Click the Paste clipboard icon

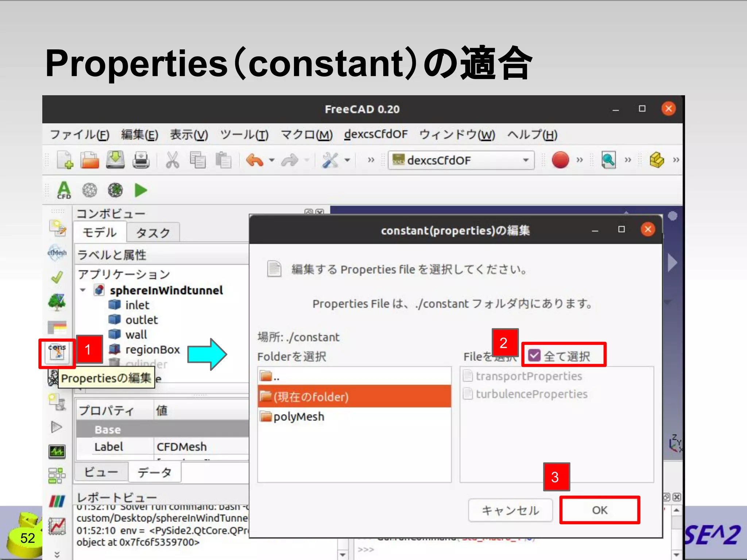point(223,160)
